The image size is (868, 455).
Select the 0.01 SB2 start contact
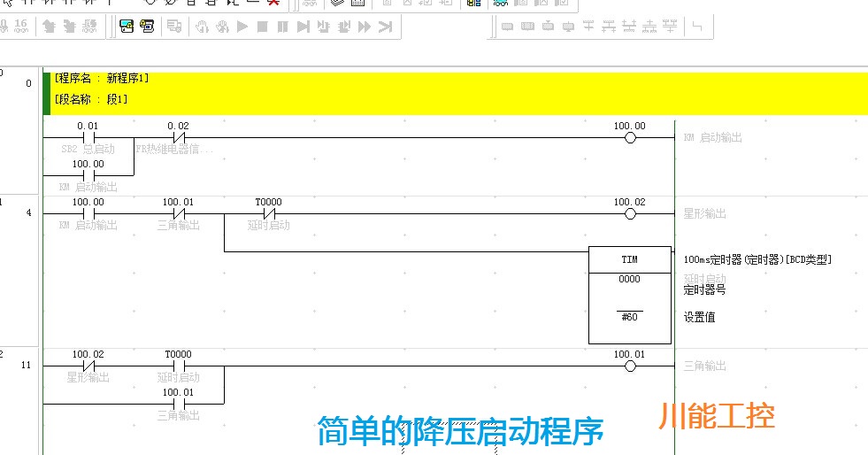click(88, 138)
